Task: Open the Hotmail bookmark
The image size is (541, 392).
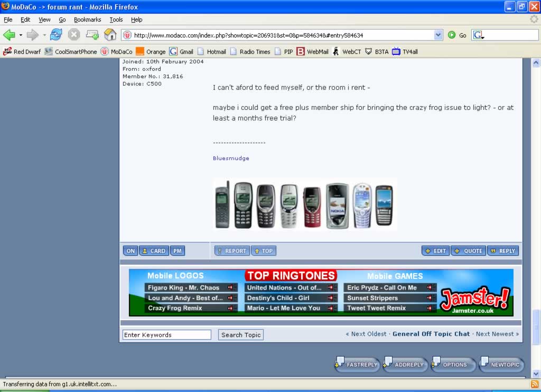Action: point(212,52)
